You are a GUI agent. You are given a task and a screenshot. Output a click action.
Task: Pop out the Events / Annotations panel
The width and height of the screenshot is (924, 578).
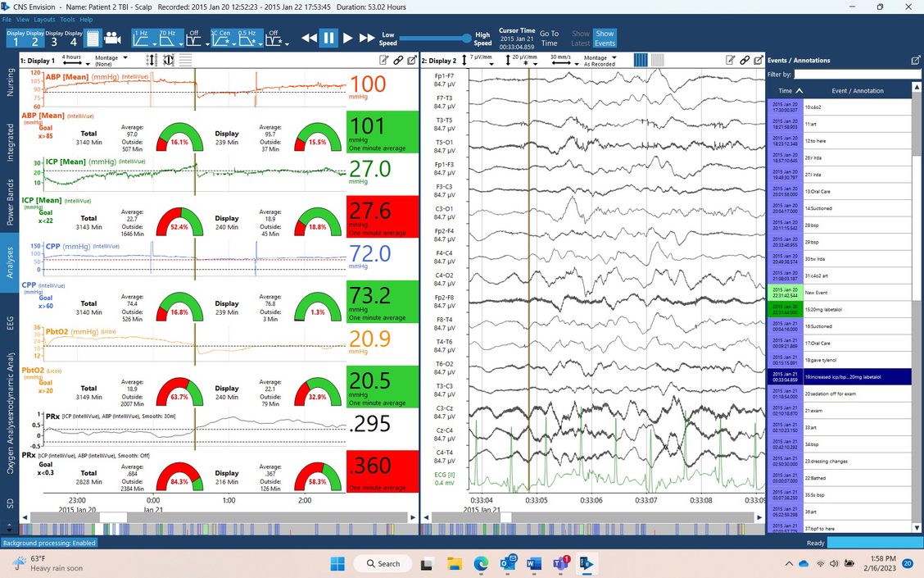[x=915, y=61]
